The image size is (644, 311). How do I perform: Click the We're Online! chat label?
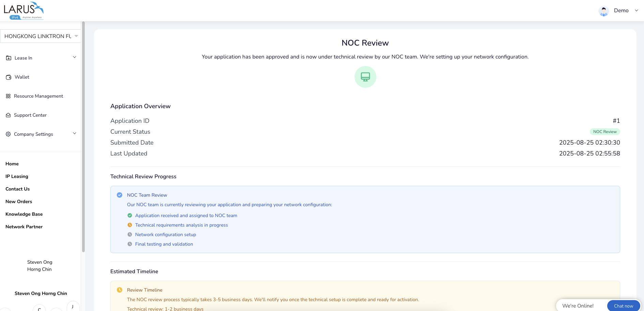pyautogui.click(x=578, y=306)
